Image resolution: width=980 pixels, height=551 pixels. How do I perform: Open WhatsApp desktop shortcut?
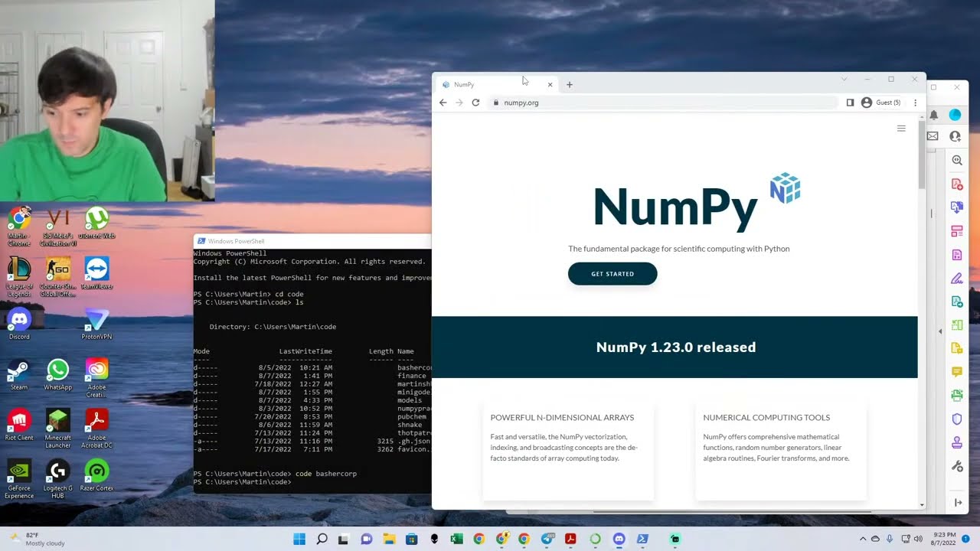coord(57,375)
